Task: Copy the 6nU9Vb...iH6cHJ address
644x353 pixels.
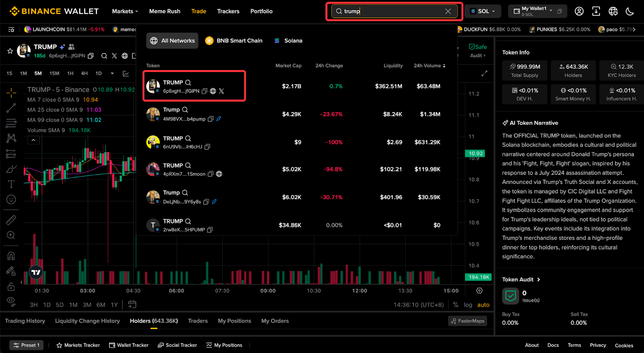Action: pyautogui.click(x=207, y=147)
